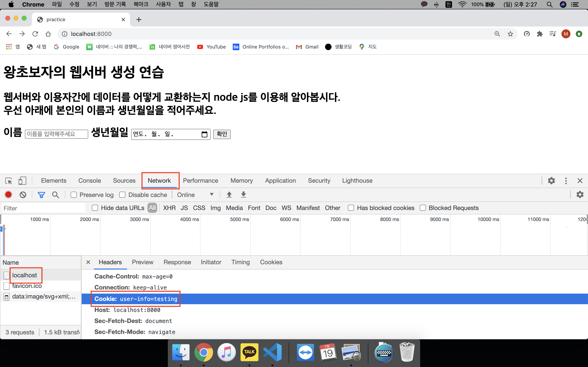
Task: Open the DevTools three-dot more menu
Action: pos(566,181)
